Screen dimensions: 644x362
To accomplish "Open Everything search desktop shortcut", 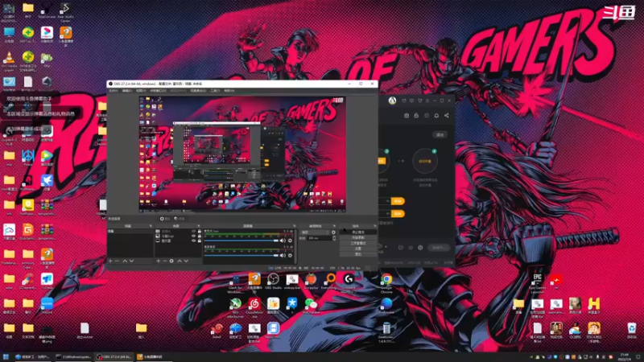I will coord(330,282).
